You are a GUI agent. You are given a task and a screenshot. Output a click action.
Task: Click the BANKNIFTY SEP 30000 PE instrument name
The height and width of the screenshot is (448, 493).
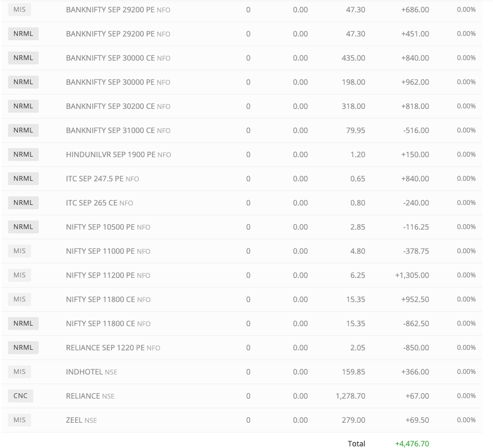[111, 82]
